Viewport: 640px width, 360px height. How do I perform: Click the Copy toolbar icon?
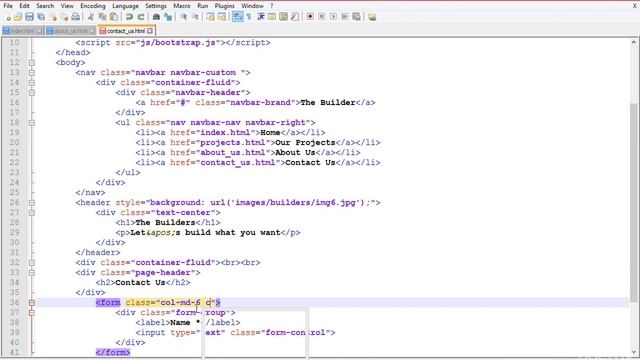click(102, 17)
